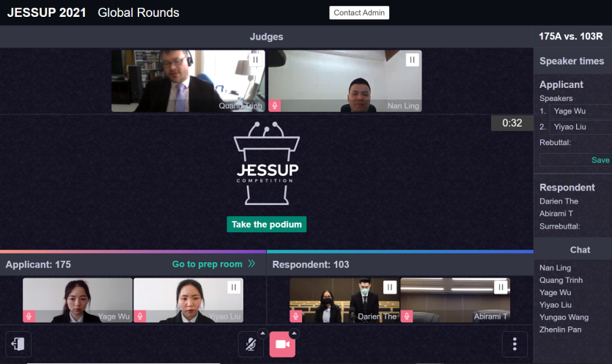This screenshot has height=364, width=612.
Task: Pause Quang Trinh's video feed
Action: point(255,60)
